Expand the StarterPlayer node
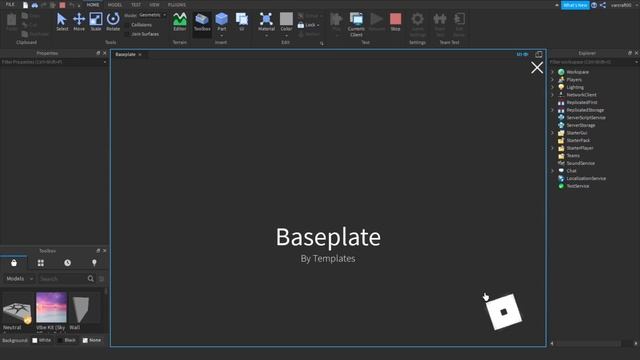Viewport: 640px width, 360px height. coord(553,148)
